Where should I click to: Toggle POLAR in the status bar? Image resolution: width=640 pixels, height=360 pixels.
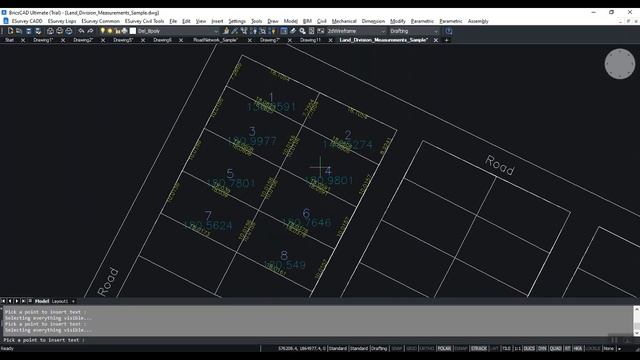(444, 349)
